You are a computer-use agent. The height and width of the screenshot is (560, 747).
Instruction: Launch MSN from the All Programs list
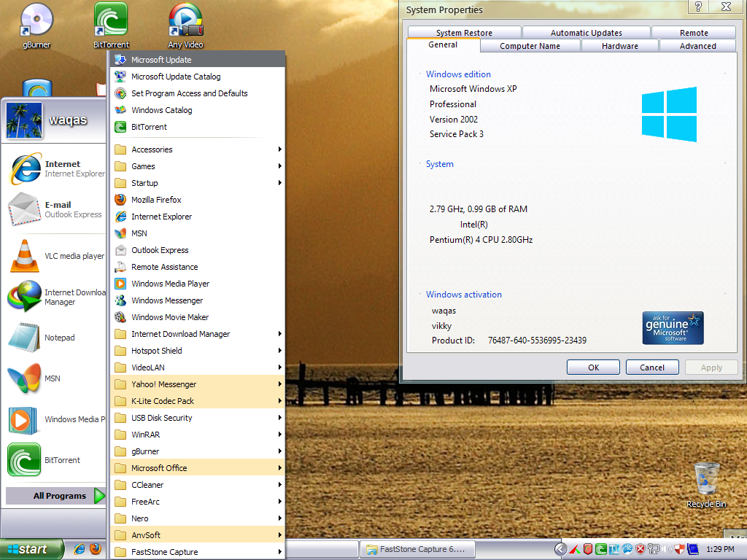[198, 233]
